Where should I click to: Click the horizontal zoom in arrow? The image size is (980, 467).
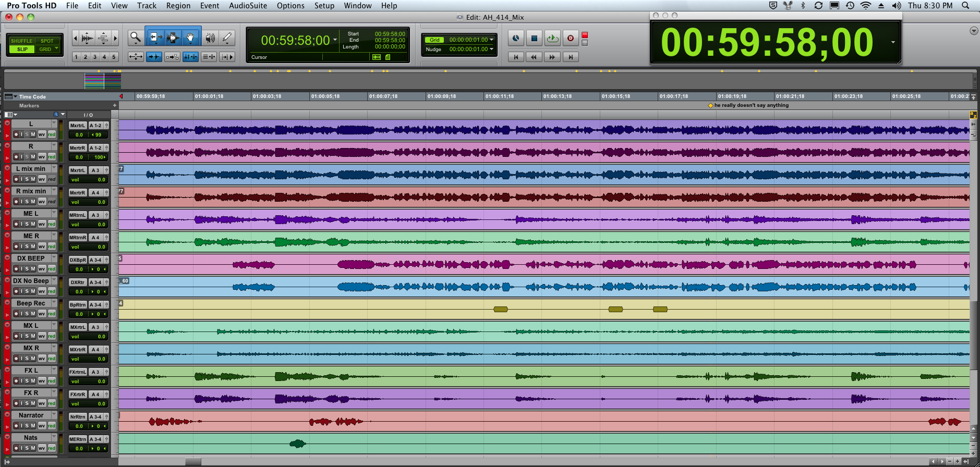(115, 38)
